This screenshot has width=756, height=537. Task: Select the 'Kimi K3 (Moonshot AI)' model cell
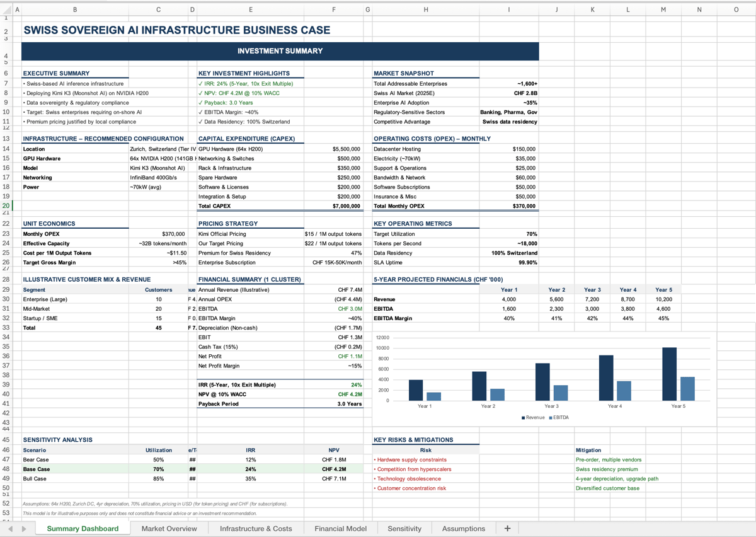tap(158, 168)
